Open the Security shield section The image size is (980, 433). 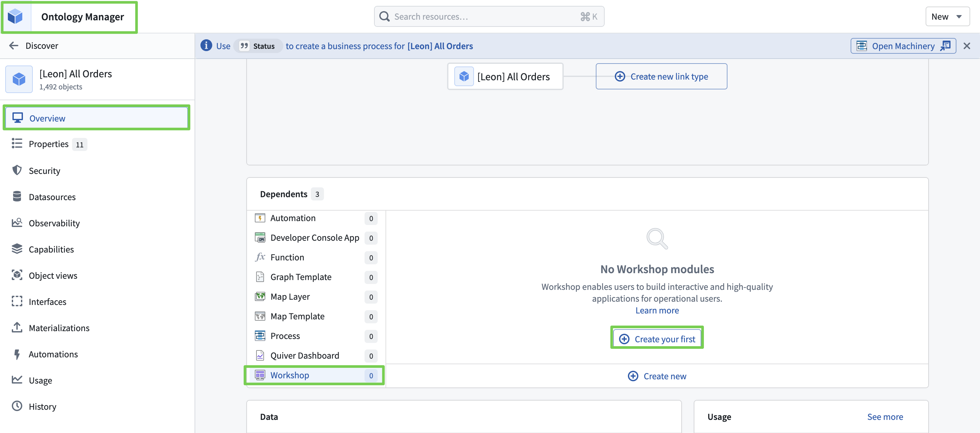coord(44,171)
